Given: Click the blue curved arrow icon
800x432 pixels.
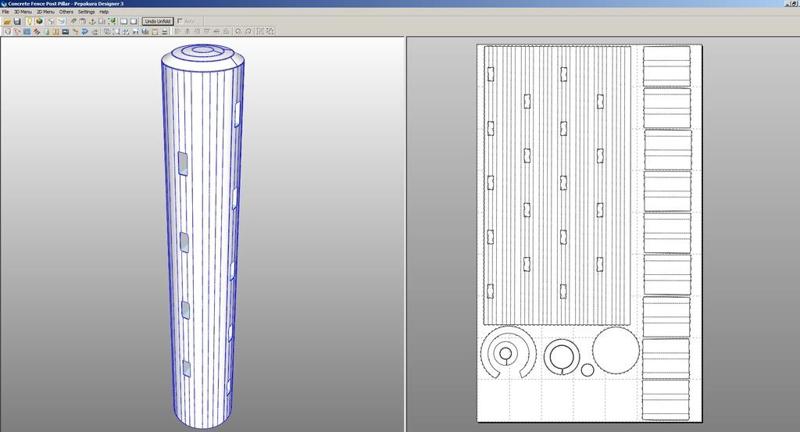Looking at the screenshot, I should click(x=85, y=32).
